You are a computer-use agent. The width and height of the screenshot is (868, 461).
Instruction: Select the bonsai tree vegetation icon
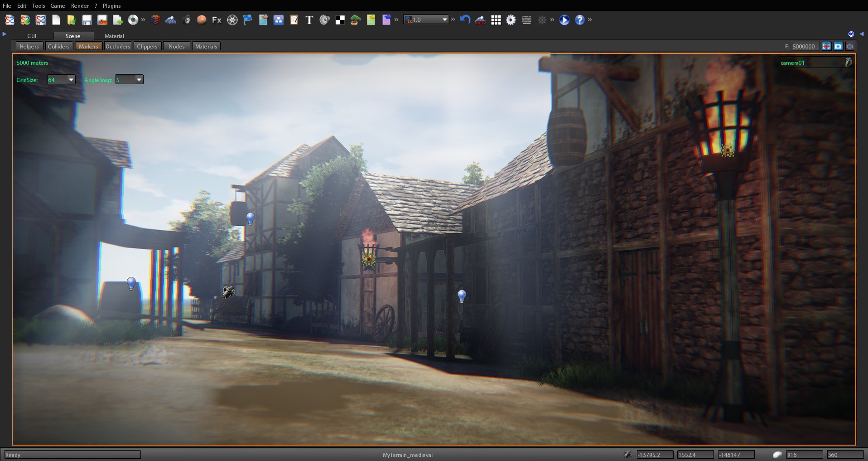354,20
